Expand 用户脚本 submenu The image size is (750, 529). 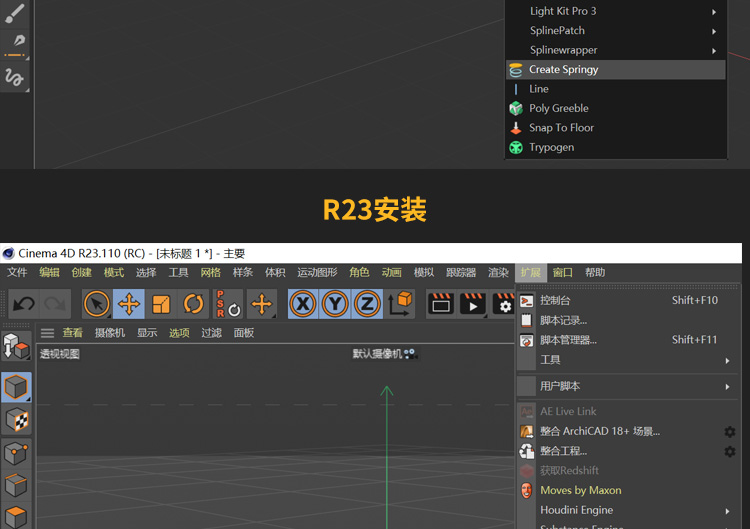[627, 386]
